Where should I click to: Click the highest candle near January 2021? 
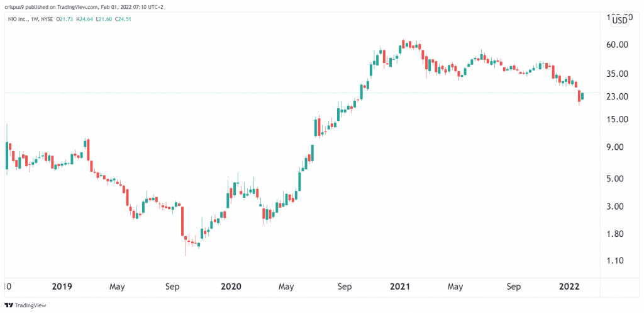(x=403, y=44)
